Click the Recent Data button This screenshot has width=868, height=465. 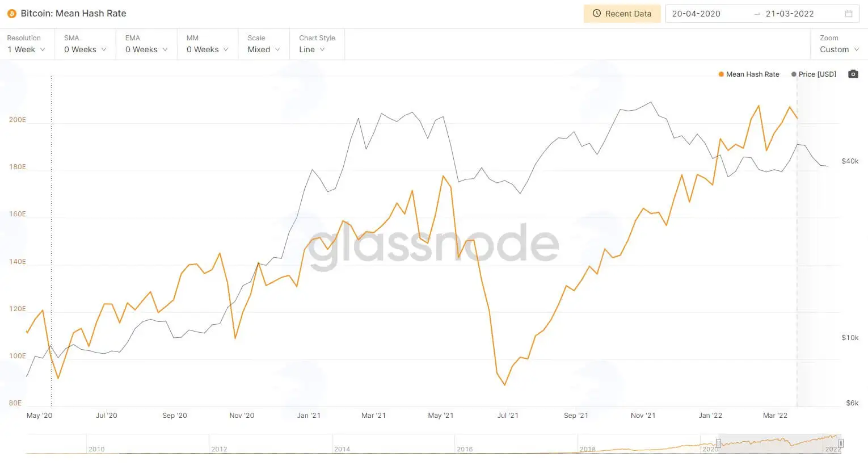pos(622,14)
